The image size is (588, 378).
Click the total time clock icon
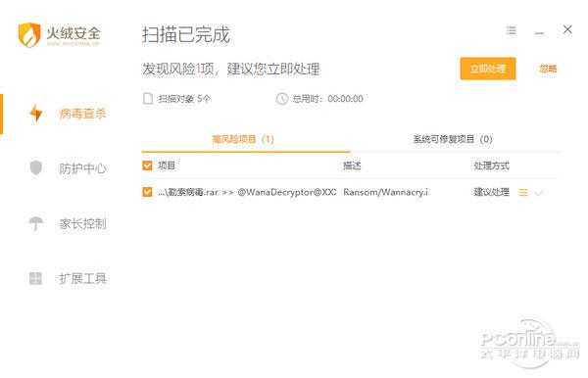(282, 99)
